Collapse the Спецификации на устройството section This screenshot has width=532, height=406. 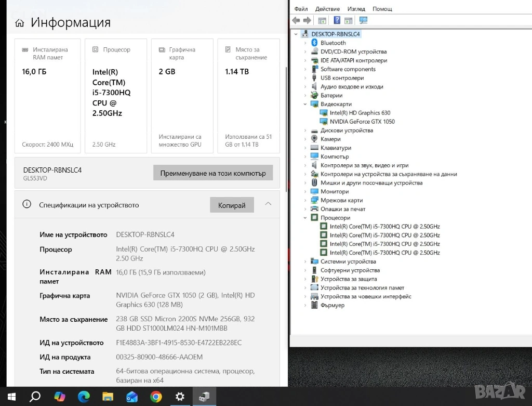pyautogui.click(x=268, y=204)
